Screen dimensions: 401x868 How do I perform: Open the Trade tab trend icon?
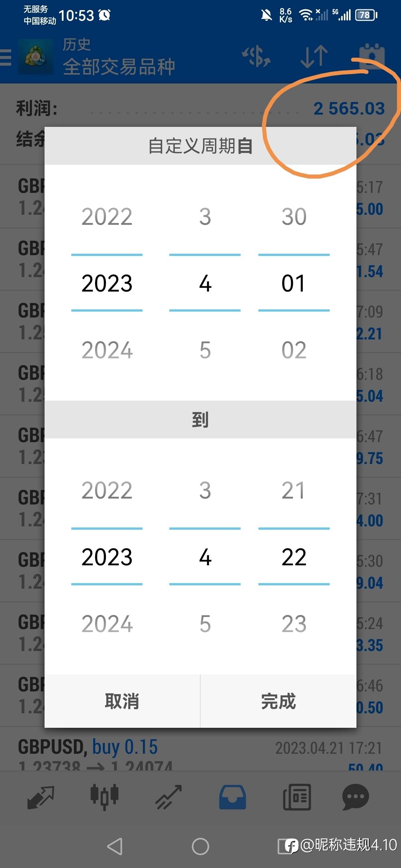click(x=169, y=797)
